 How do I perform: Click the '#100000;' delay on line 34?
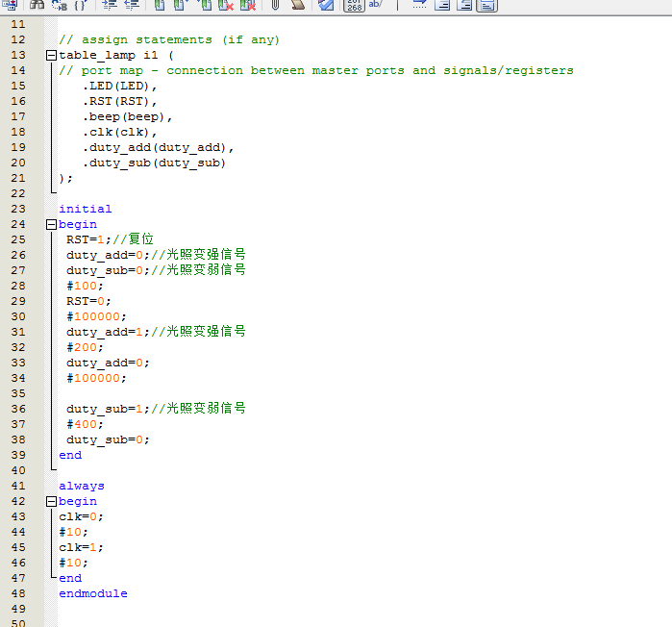click(96, 379)
